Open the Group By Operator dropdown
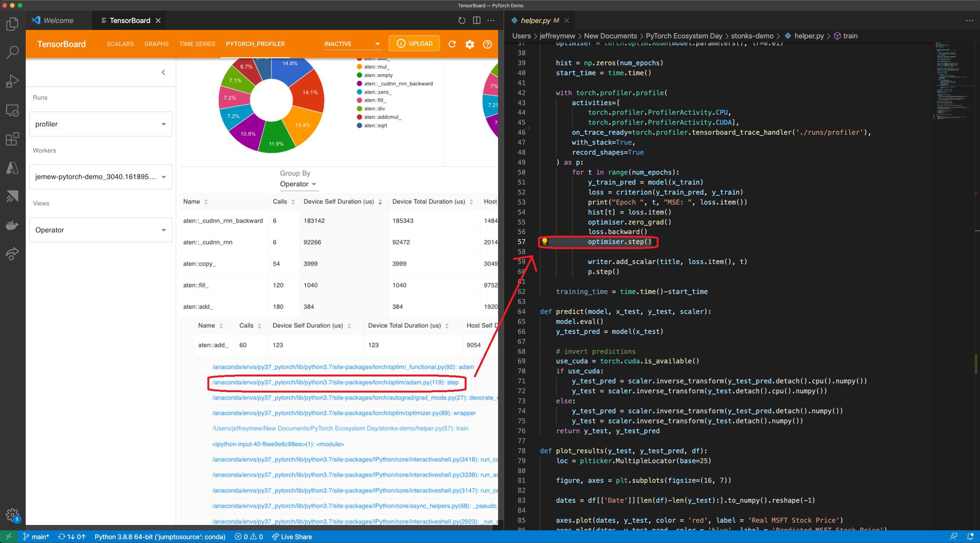The width and height of the screenshot is (980, 543). tap(298, 184)
